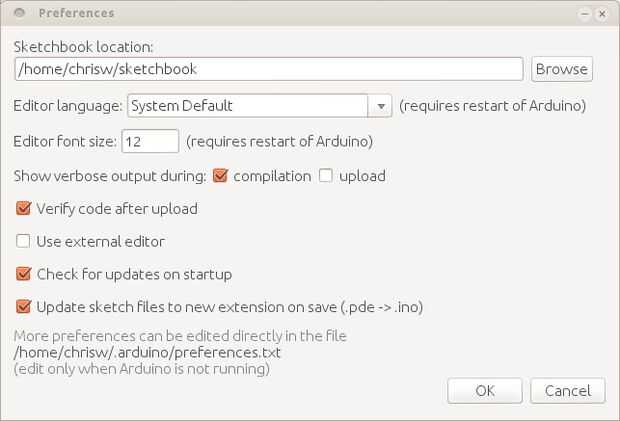Viewport: 620px width, 421px height.
Task: Click the Editor font size field
Action: click(x=150, y=141)
